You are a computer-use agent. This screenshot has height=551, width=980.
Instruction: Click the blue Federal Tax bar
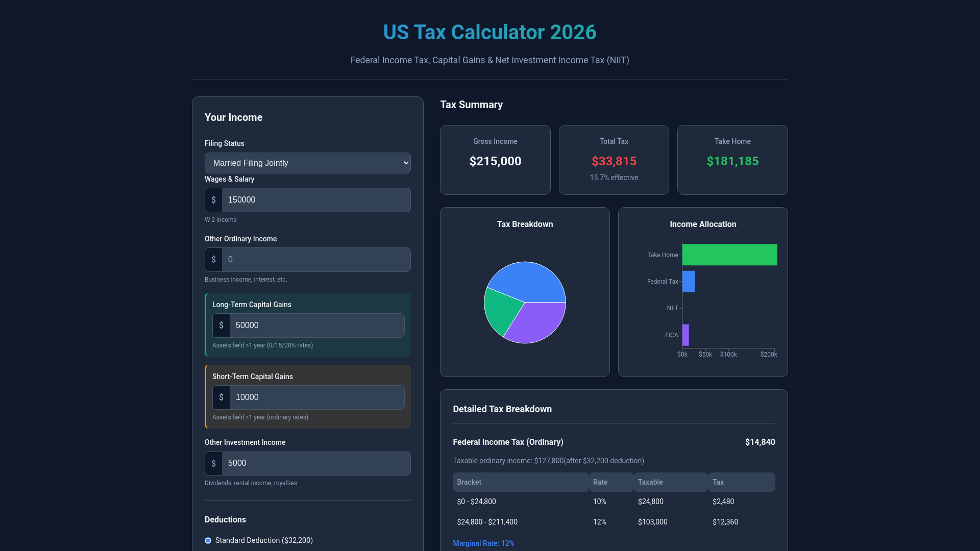(x=689, y=282)
